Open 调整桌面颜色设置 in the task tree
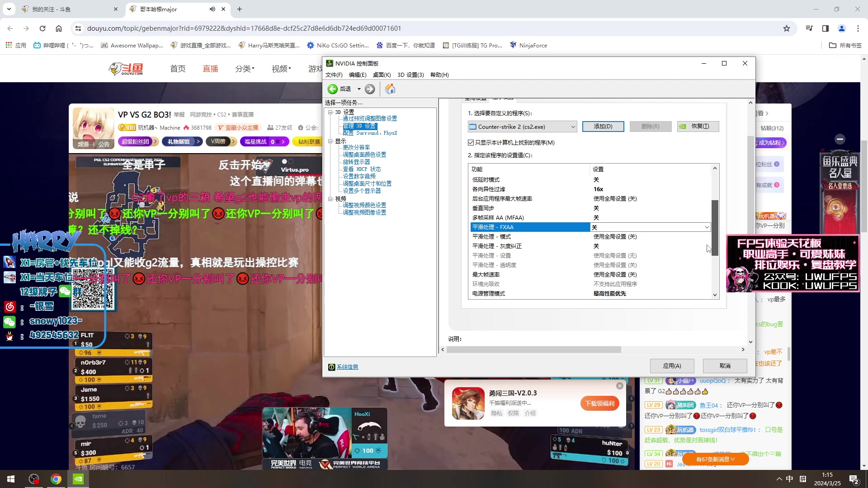The width and height of the screenshot is (868, 488). (x=364, y=155)
